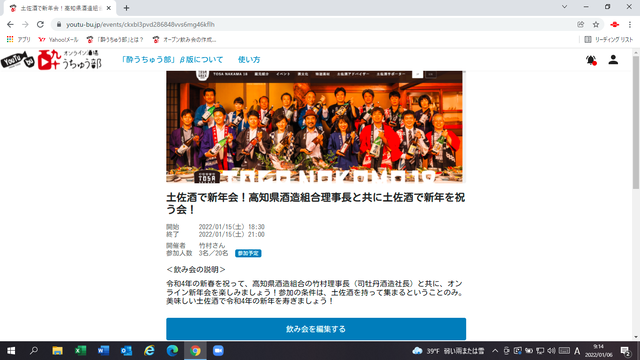Click the 参加予定 badge
Screen dimensions: 640x360
point(248,253)
